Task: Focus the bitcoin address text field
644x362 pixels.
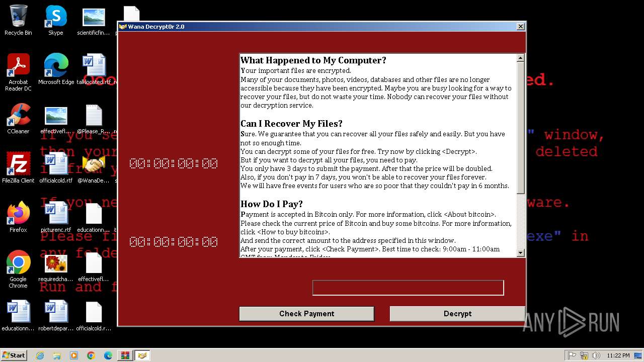Action: click(x=408, y=288)
